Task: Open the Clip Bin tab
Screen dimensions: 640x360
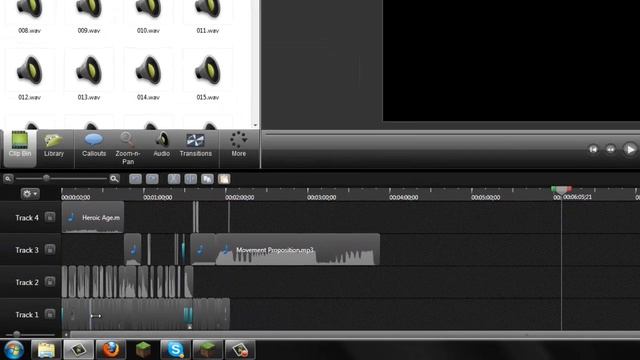Action: 20,148
